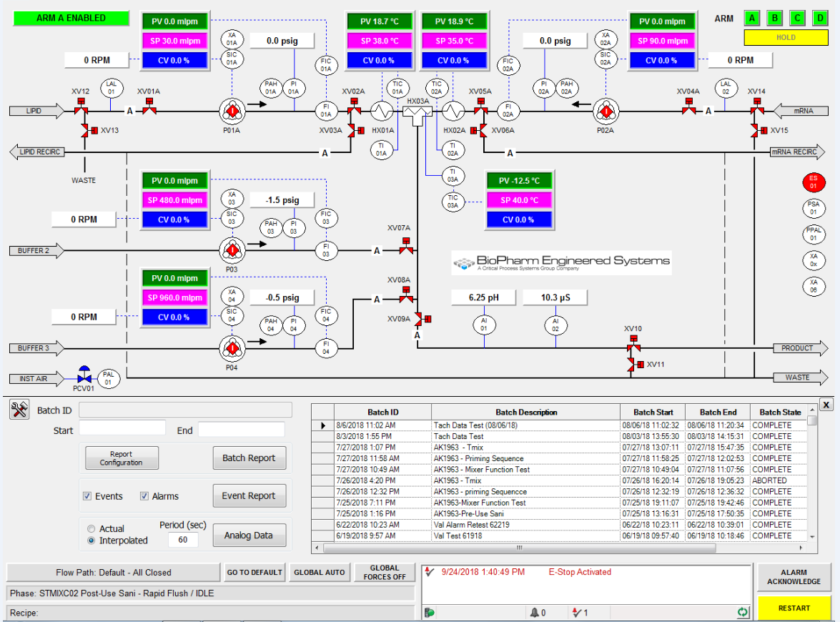840x622 pixels.
Task: Toggle Arm D button
Action: tap(820, 18)
